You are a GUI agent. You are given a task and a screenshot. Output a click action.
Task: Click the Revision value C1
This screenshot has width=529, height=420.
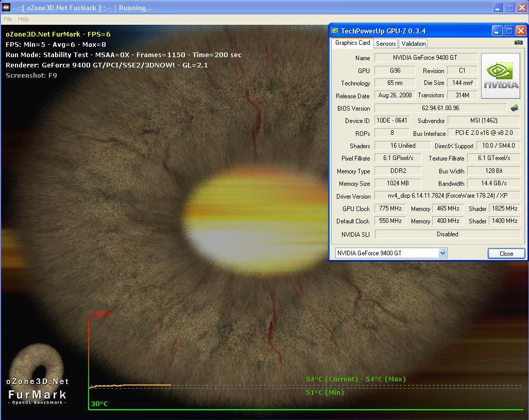click(462, 71)
